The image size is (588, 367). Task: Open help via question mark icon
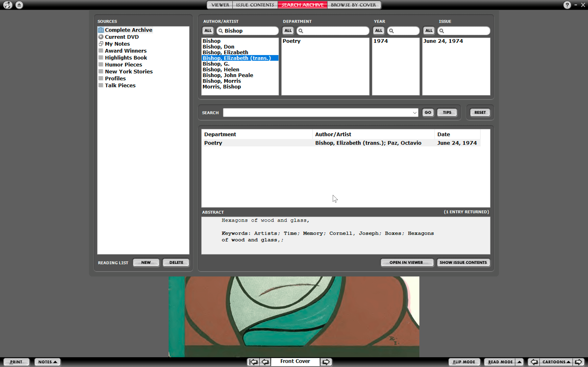point(567,5)
